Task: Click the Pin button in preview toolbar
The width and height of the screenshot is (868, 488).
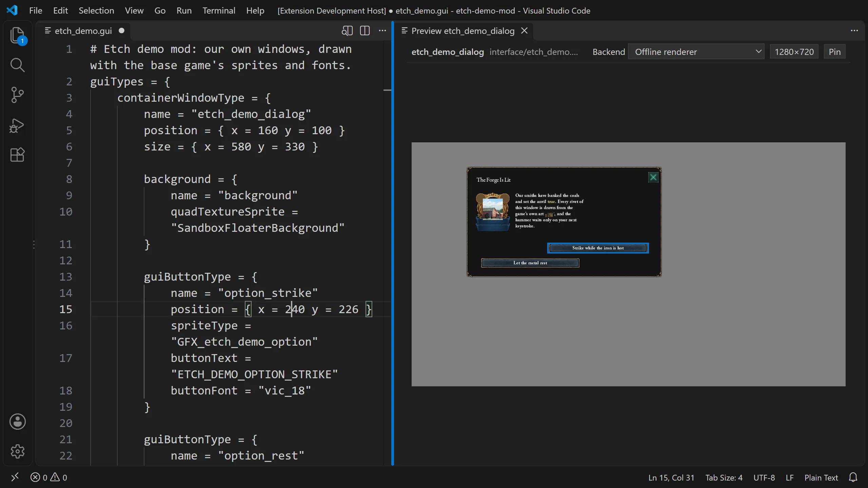Action: (834, 52)
